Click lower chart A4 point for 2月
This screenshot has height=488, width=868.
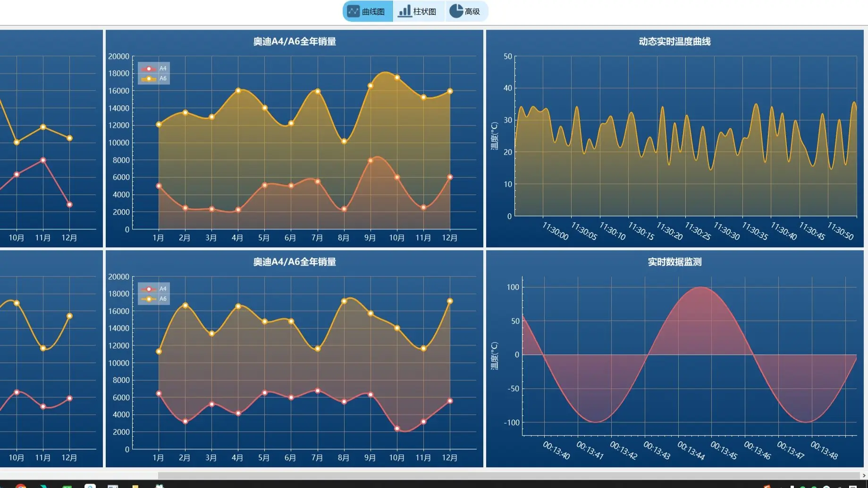pyautogui.click(x=185, y=421)
